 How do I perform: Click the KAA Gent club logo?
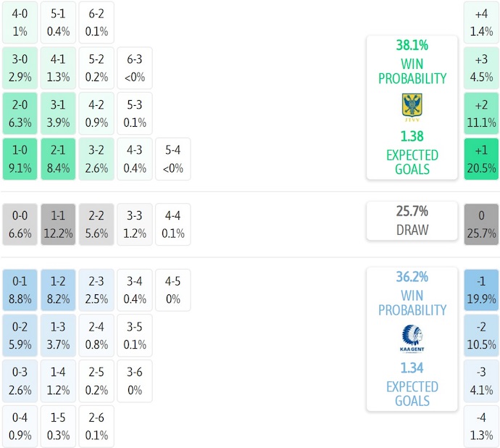point(412,338)
